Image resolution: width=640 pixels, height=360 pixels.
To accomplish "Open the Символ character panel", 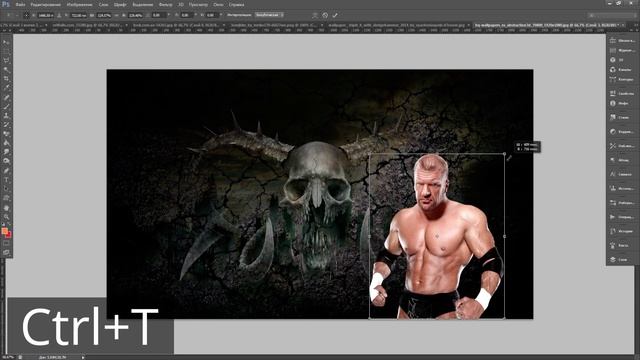I will [621, 174].
